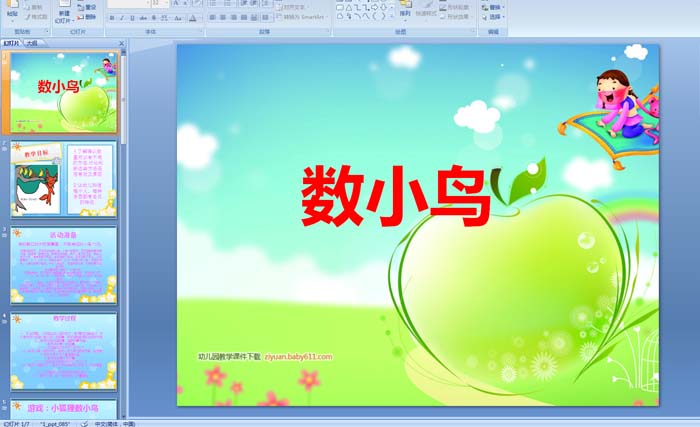Open the Arrange (排列) tool
The height and width of the screenshot is (427, 700).
tap(405, 12)
